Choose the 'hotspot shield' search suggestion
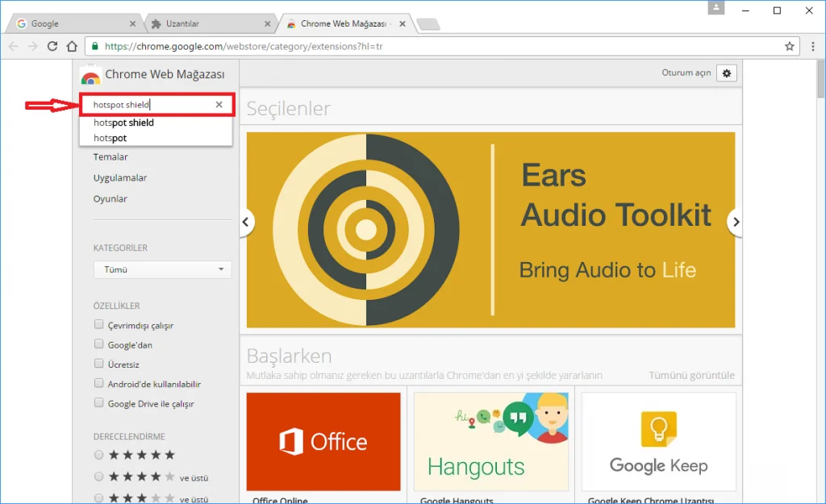 pyautogui.click(x=123, y=123)
